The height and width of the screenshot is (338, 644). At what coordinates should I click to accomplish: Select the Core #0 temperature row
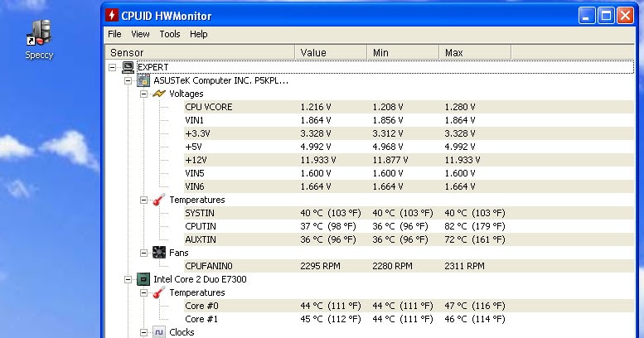click(409, 306)
